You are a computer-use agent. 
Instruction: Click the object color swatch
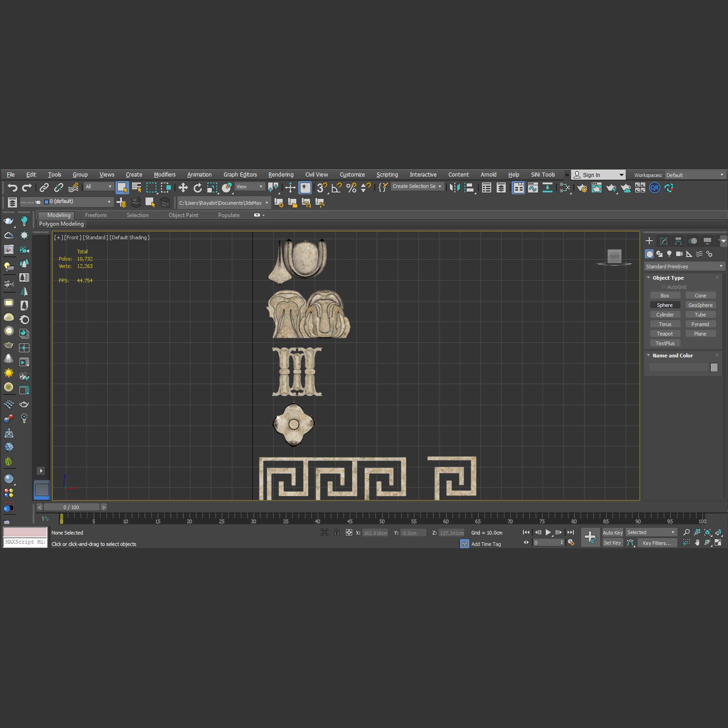(x=714, y=367)
